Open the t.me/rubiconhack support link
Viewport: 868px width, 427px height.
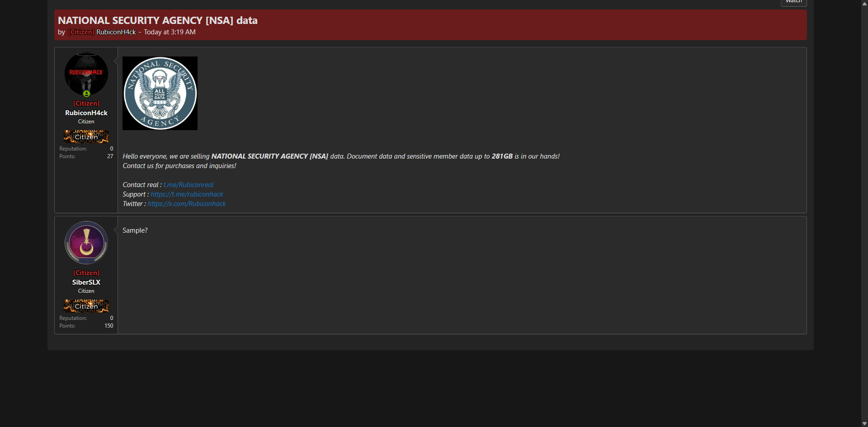[187, 194]
